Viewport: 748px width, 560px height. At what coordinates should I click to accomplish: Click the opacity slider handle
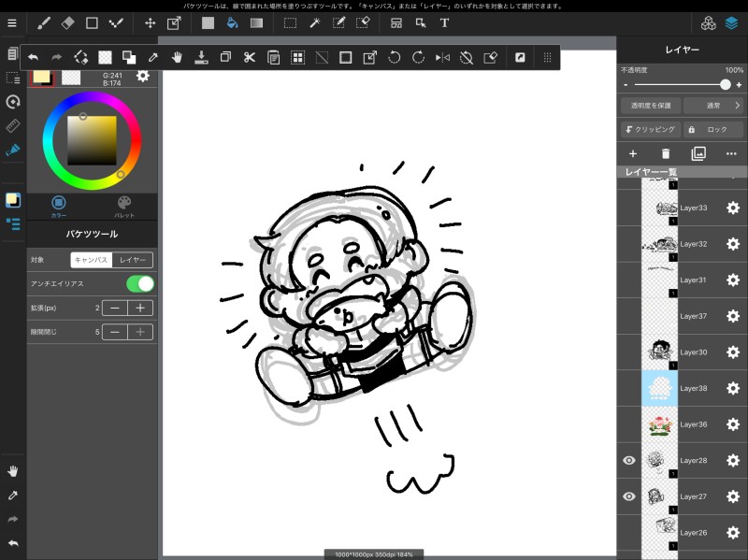726,85
